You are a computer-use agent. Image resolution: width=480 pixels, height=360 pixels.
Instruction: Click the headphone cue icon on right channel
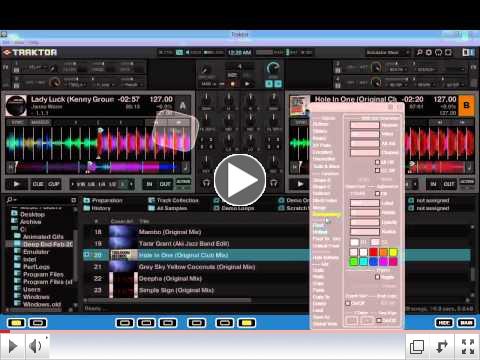[x=274, y=183]
